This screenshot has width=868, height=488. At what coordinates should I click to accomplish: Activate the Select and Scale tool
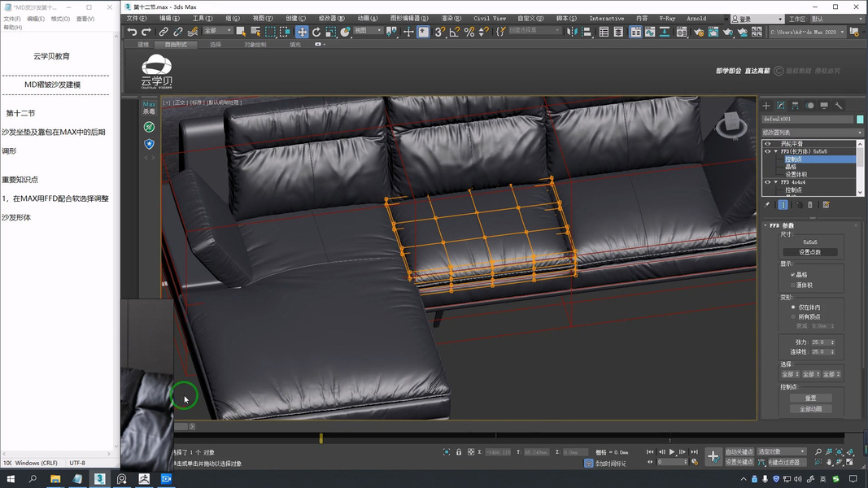[x=330, y=32]
